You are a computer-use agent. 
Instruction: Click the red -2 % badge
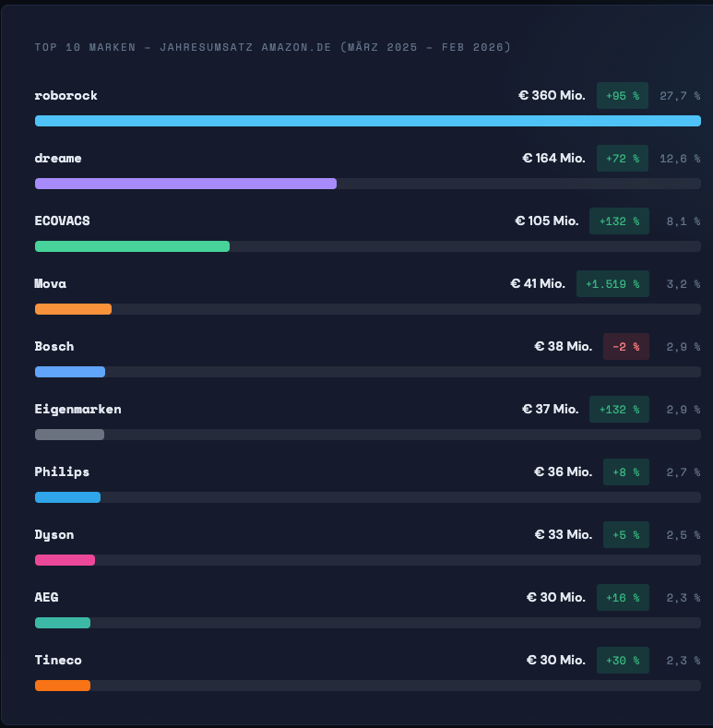click(626, 346)
